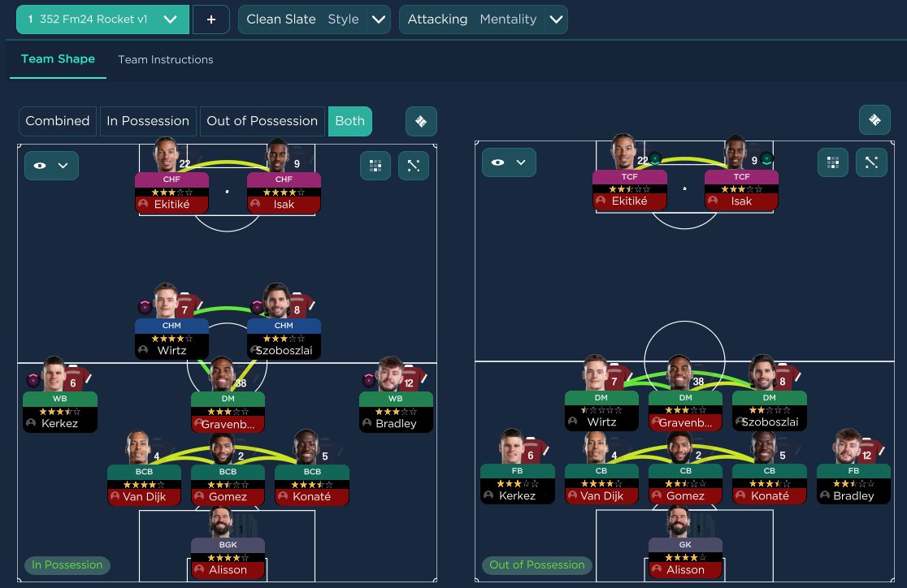Click the Out of Possession label at pitch bottom
907x588 pixels.
pos(536,565)
